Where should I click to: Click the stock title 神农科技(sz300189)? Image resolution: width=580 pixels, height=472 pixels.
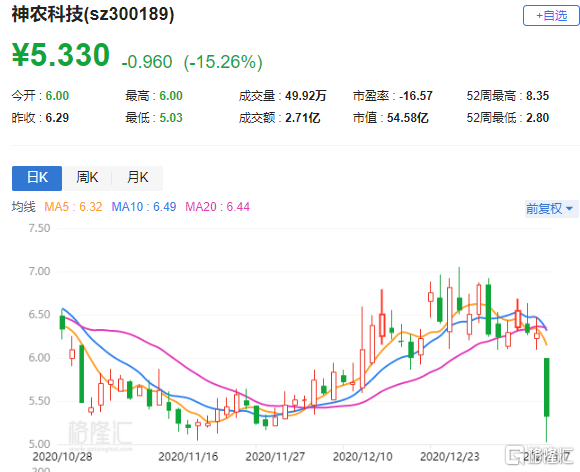pyautogui.click(x=93, y=14)
